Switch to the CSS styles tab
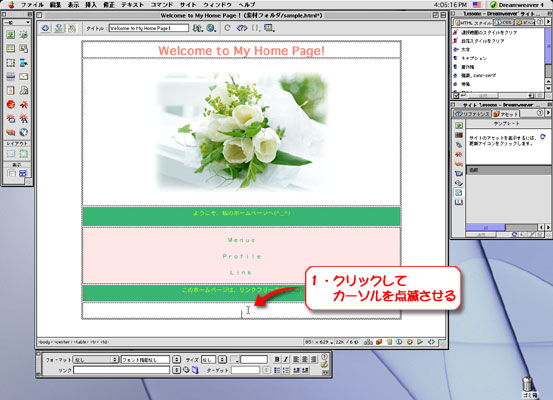The height and width of the screenshot is (400, 553). pyautogui.click(x=503, y=22)
